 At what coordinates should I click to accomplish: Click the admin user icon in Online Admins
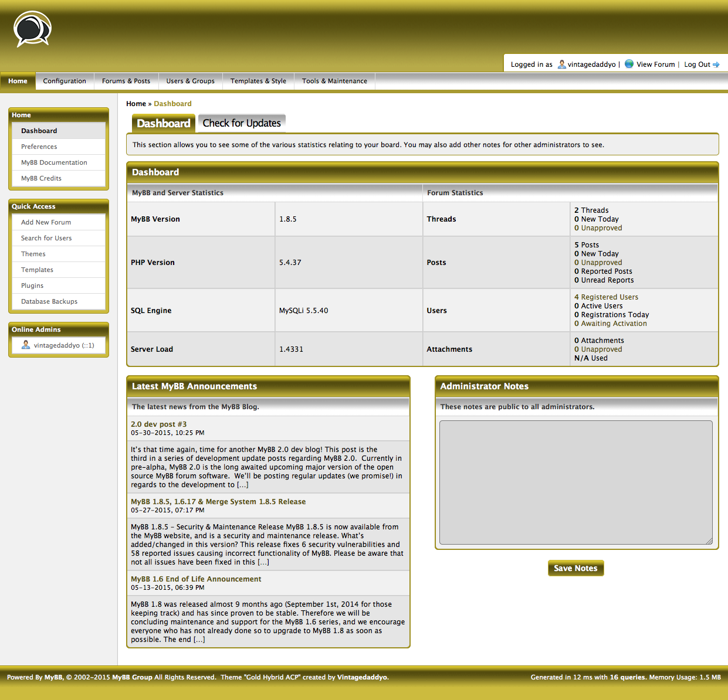point(26,345)
